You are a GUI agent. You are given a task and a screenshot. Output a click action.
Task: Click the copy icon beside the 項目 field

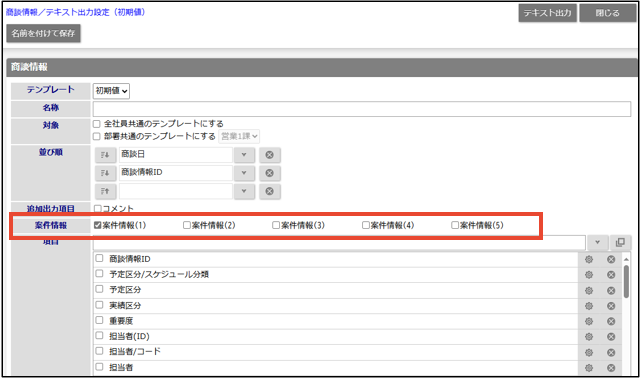click(620, 242)
